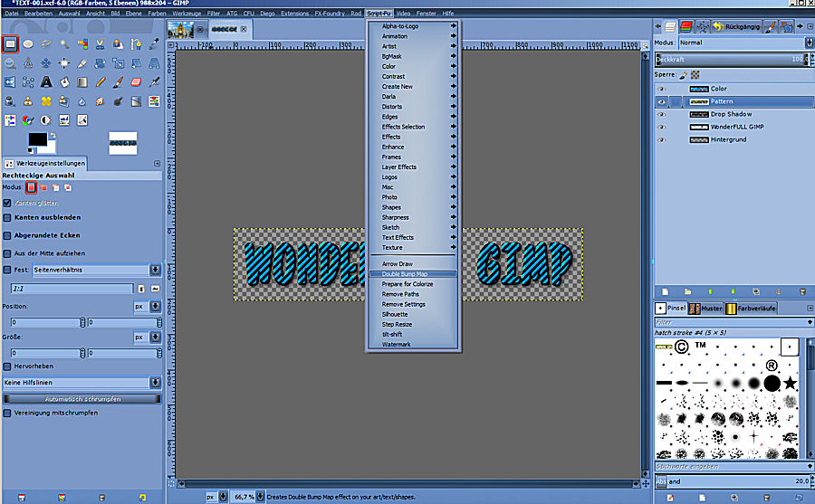Viewport: 815px width, 504px height.
Task: Select the Airbrush tool
Action: pyautogui.click(x=154, y=82)
